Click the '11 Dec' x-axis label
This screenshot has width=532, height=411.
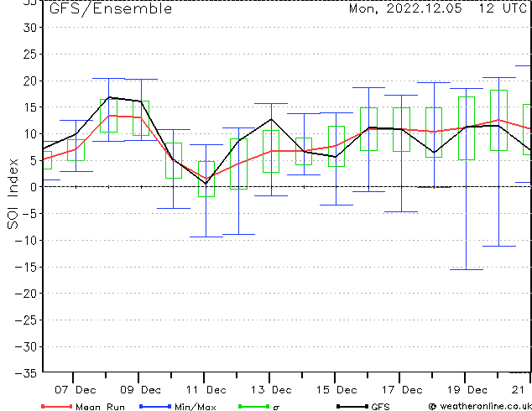click(x=206, y=390)
